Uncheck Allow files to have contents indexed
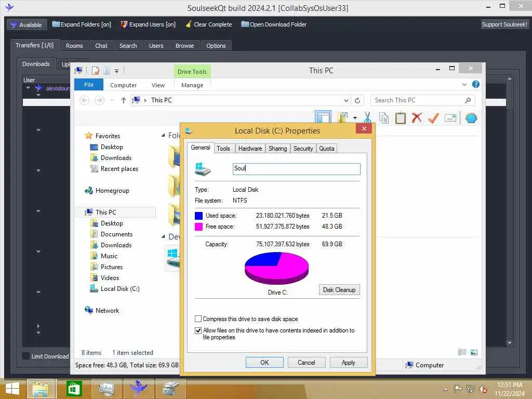The width and height of the screenshot is (532, 399). tap(198, 330)
